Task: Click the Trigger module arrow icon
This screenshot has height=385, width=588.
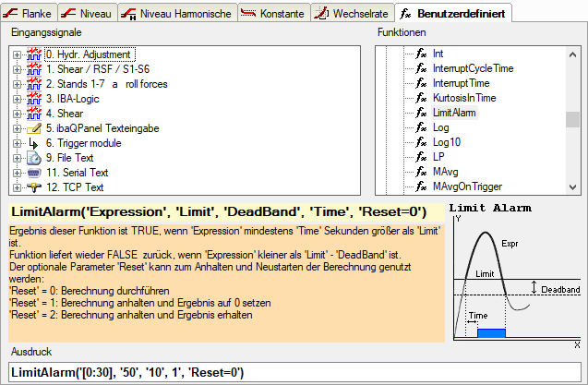Action: point(33,143)
